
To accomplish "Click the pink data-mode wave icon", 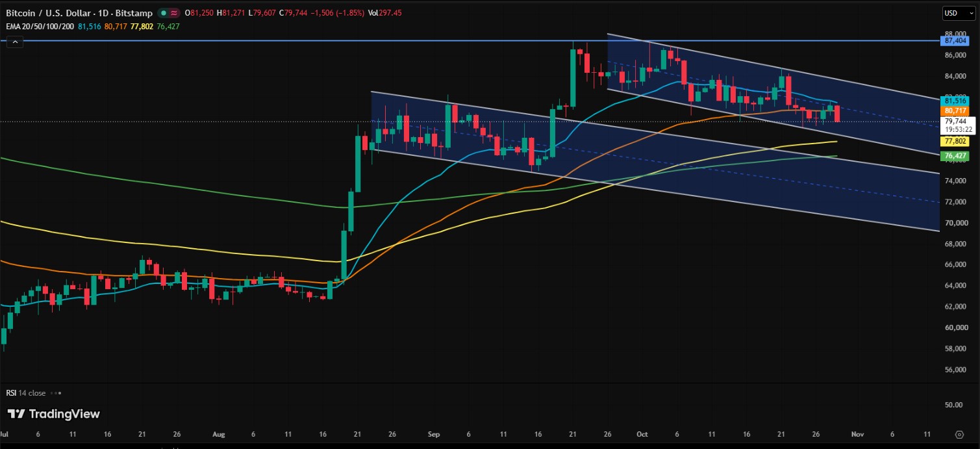I will tap(174, 13).
